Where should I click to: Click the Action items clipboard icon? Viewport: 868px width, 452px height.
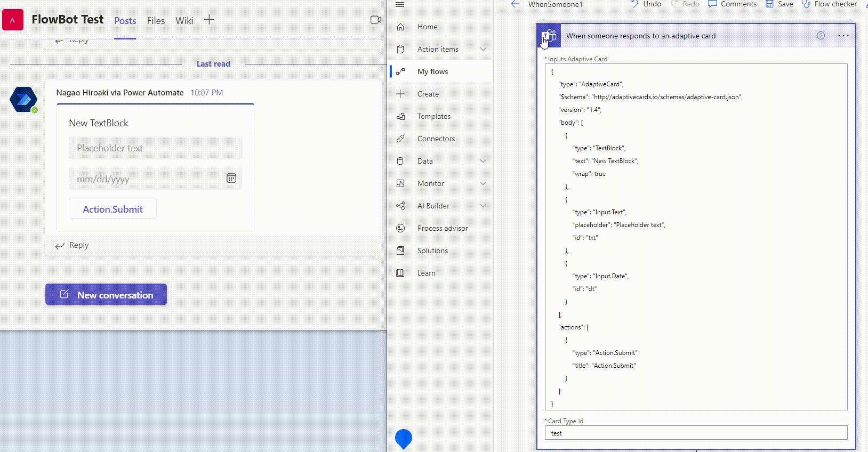[400, 49]
